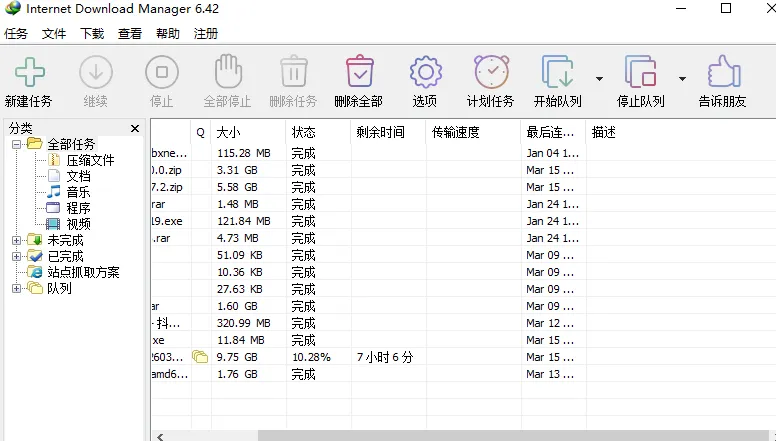Click the Resume (继续) download icon
Image resolution: width=776 pixels, height=441 pixels.
tap(96, 72)
